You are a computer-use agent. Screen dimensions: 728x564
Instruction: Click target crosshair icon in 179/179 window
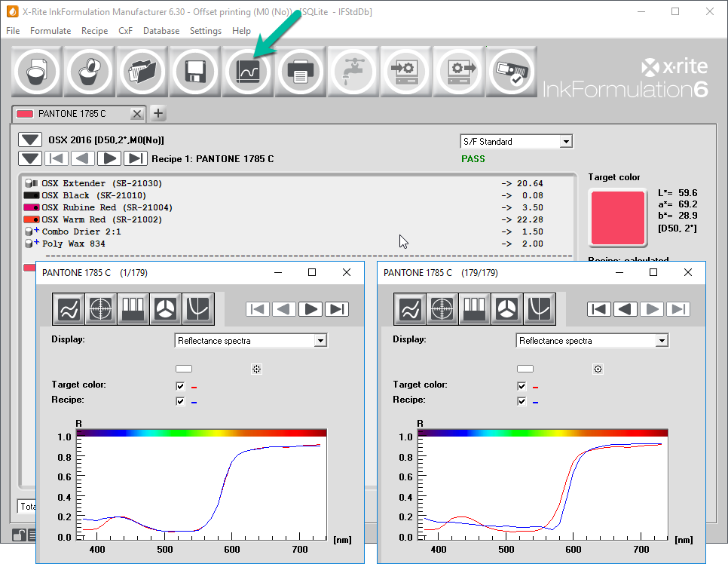(x=598, y=369)
